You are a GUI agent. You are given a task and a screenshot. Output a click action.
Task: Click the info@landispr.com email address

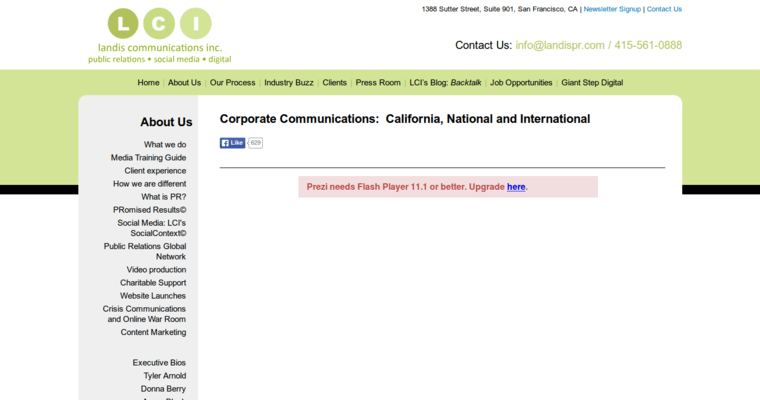click(x=560, y=45)
